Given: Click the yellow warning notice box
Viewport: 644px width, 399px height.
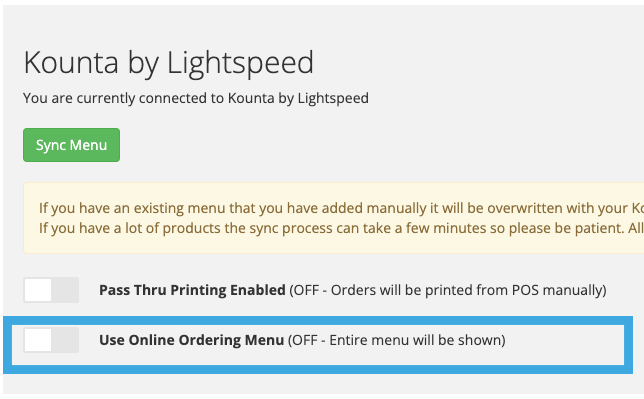Looking at the screenshot, I should 334,218.
